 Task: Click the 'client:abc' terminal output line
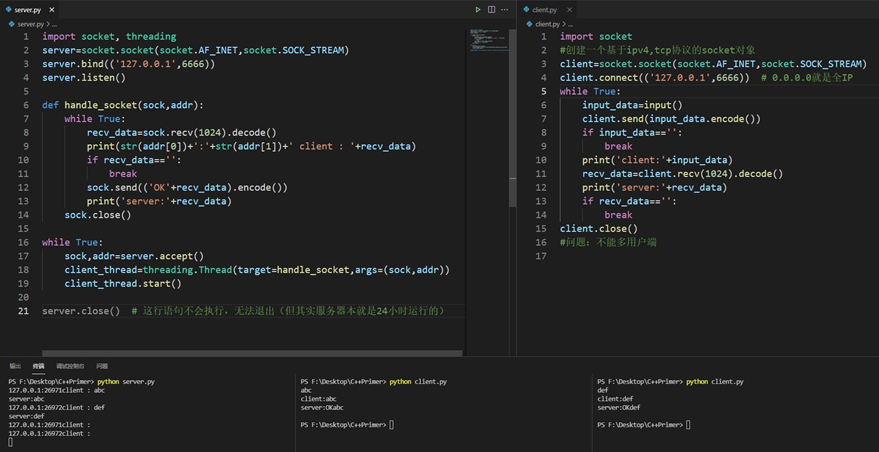(318, 399)
